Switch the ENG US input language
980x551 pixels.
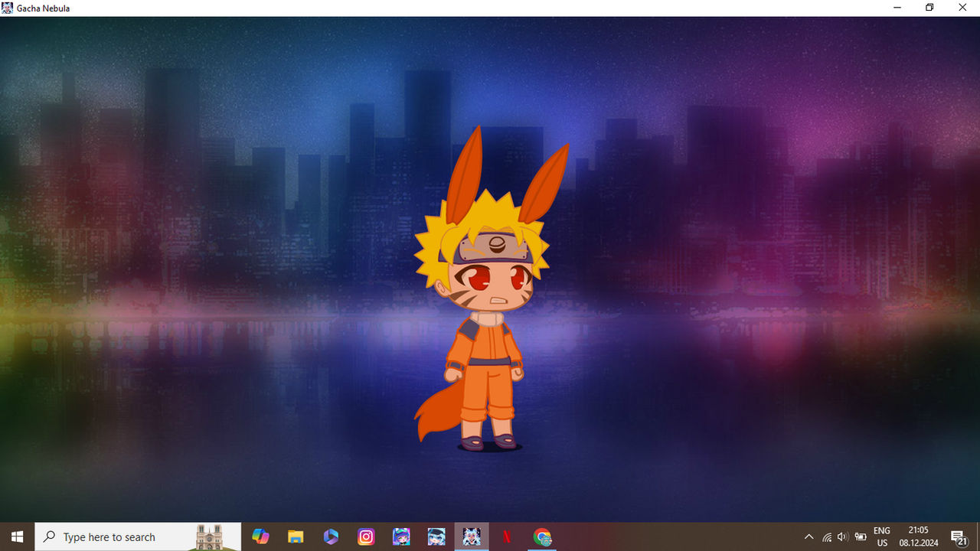coord(882,537)
